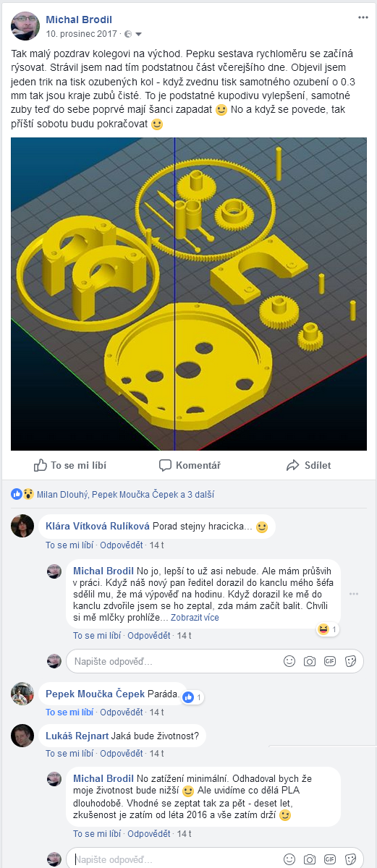Expand reply with Zobrazit více
The width and height of the screenshot is (377, 868).
pos(195,618)
